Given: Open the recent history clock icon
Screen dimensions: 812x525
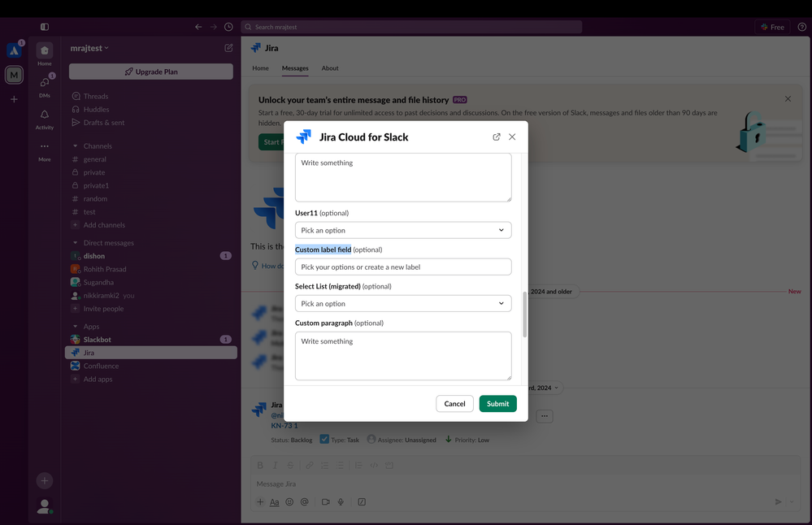Looking at the screenshot, I should (x=228, y=27).
